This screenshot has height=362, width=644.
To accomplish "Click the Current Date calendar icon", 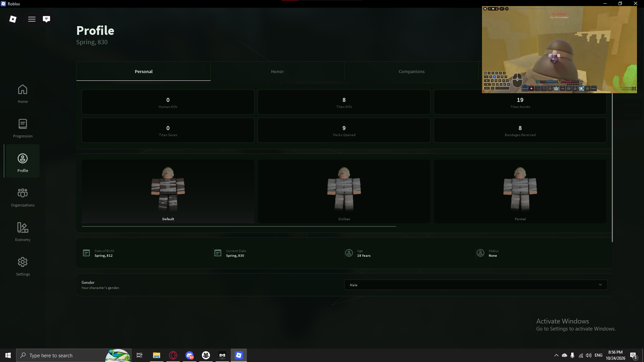I will (x=218, y=253).
